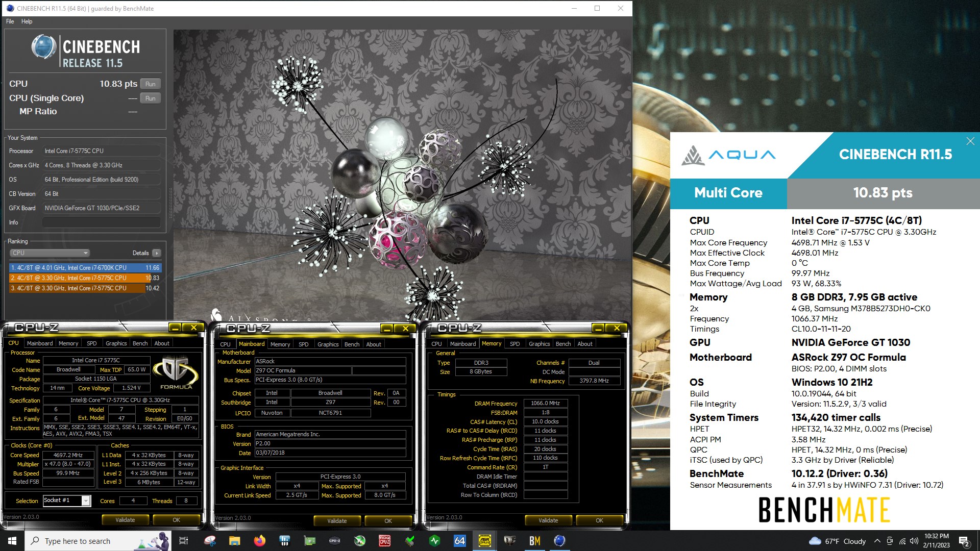This screenshot has height=551, width=980.
Task: Open the green X sphere taskbar icon
Action: pyautogui.click(x=360, y=541)
